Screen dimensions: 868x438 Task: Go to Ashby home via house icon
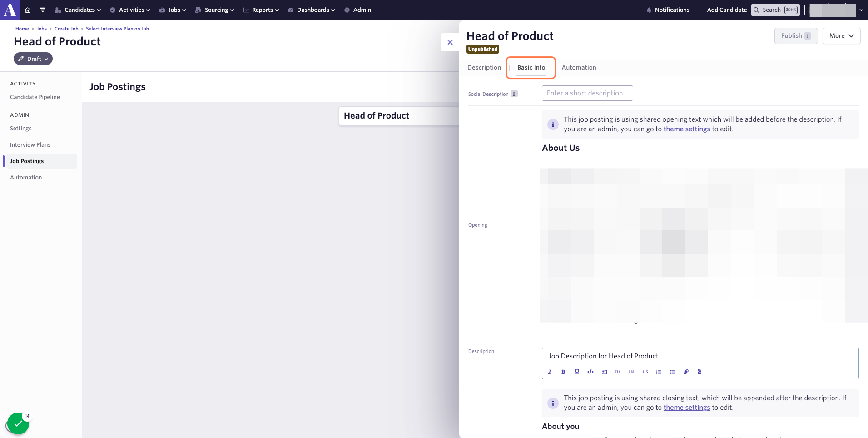pyautogui.click(x=28, y=10)
